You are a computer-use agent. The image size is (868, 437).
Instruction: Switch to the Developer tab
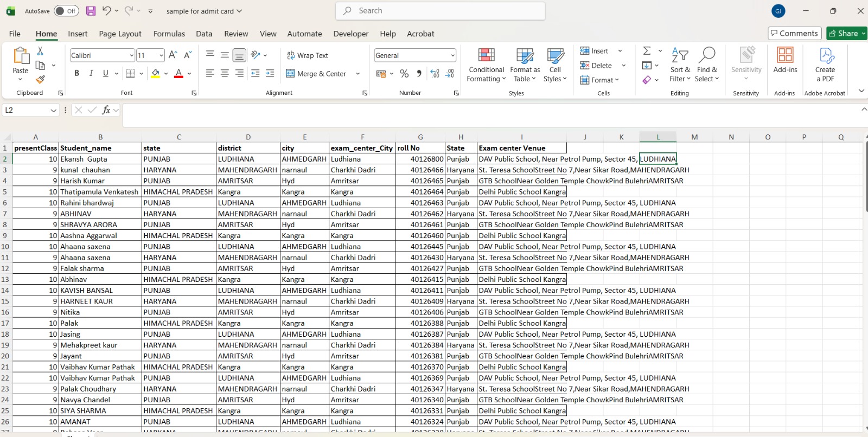tap(351, 34)
